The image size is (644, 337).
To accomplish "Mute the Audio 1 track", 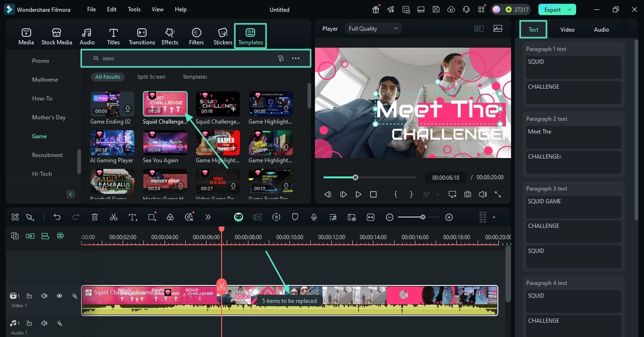I will click(44, 323).
